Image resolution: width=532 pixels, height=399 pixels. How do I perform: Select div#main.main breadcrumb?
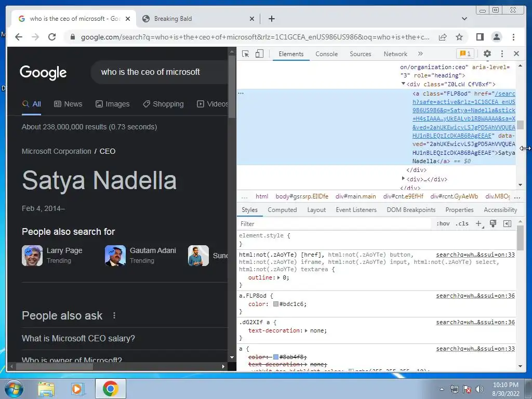[x=355, y=196]
